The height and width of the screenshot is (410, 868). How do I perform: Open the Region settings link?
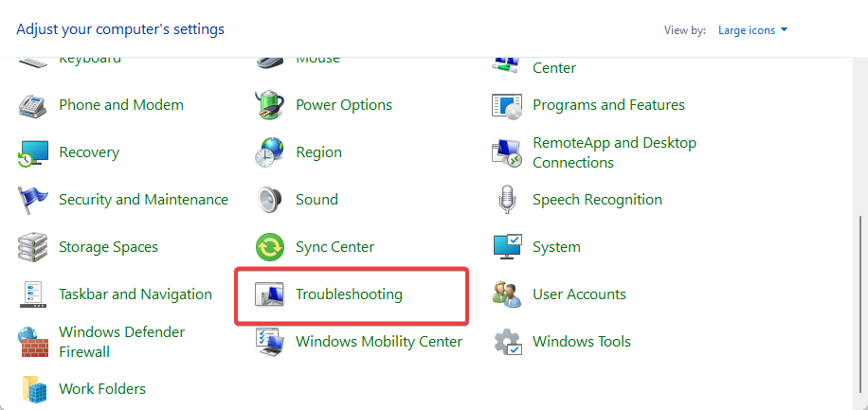click(x=318, y=152)
